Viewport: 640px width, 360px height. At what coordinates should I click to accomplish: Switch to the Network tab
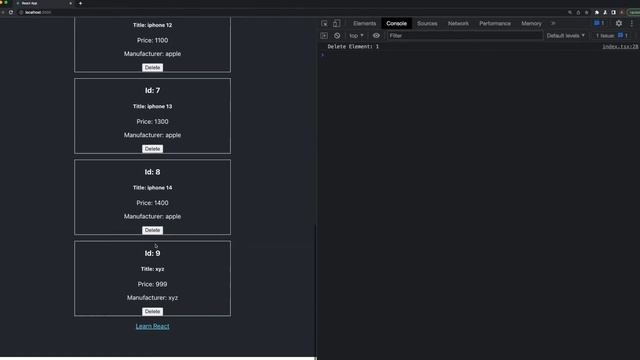point(458,24)
